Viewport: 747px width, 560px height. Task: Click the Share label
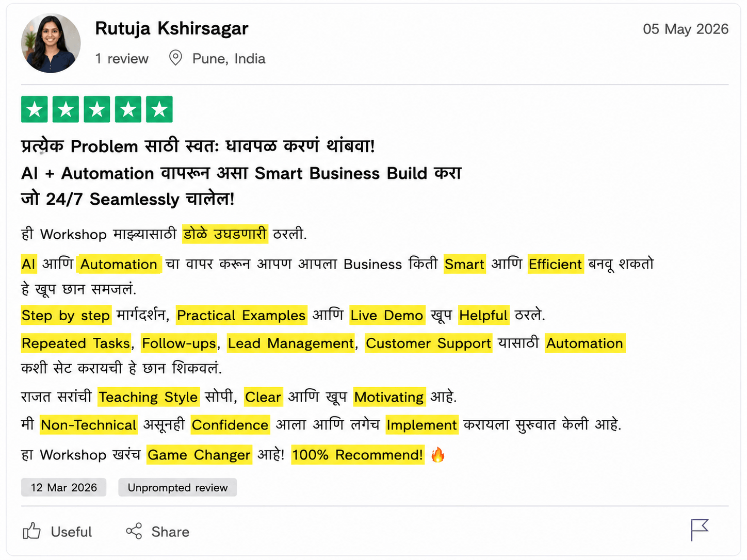coord(170,532)
